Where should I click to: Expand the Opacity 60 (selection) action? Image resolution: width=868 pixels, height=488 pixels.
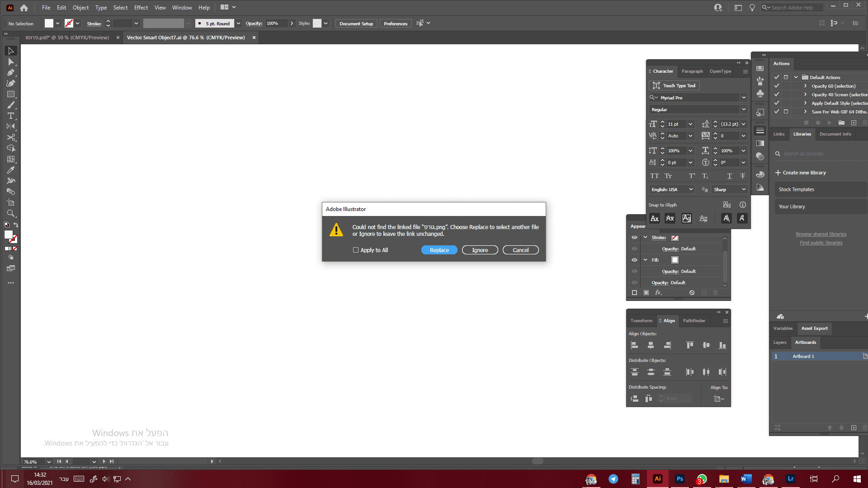point(805,86)
